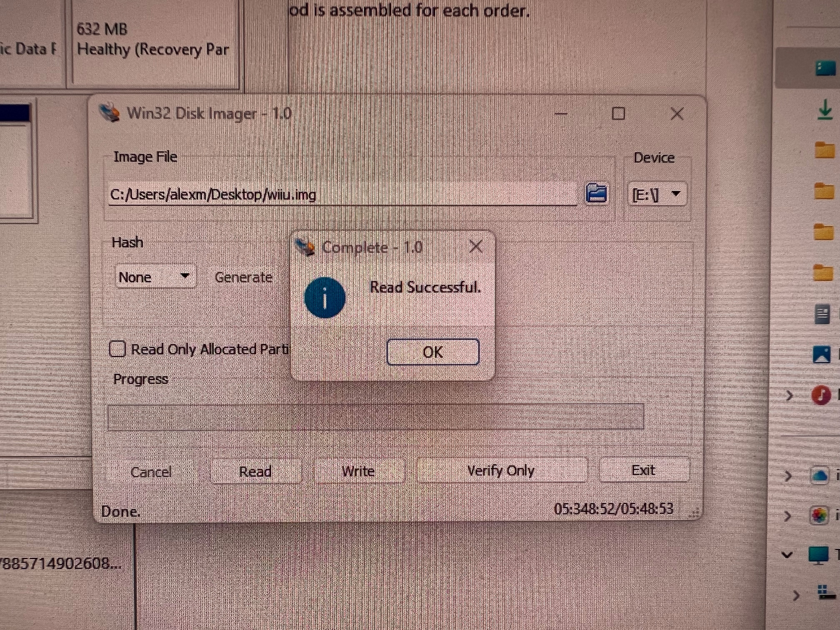Open the iCloud Drive cloud icon in sidebar
Screen dimensions: 840x630
[x=819, y=476]
